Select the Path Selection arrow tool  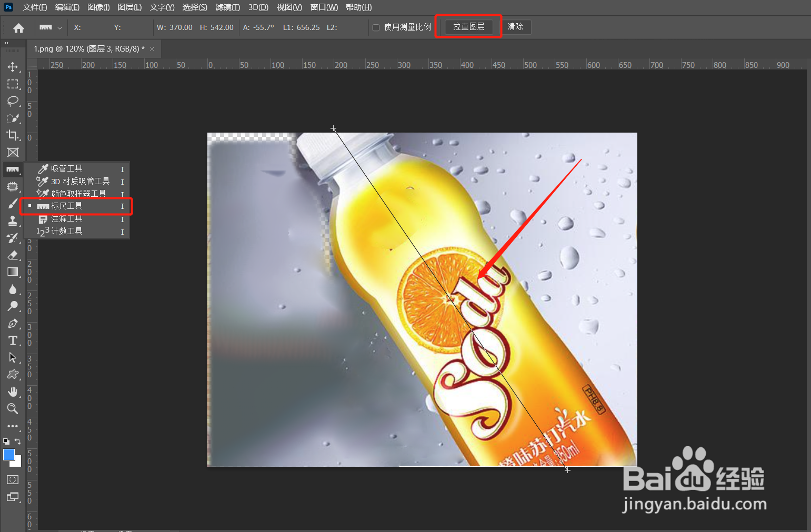(13, 358)
